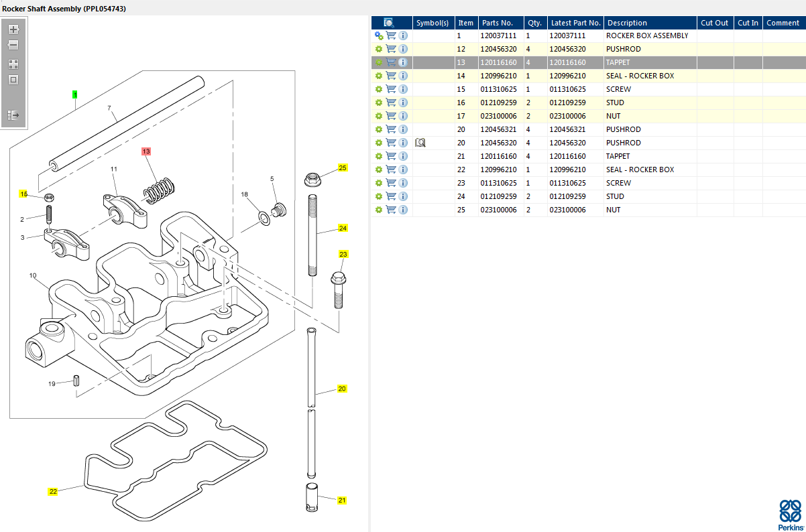Click the Description column header

(627, 23)
